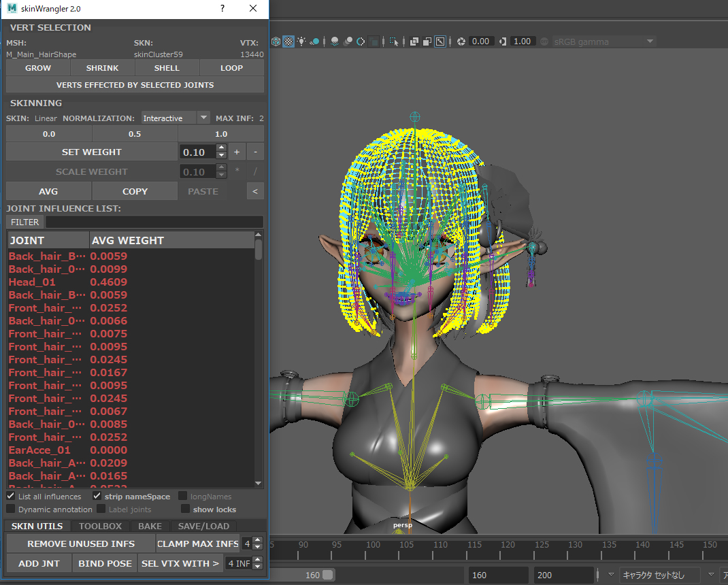Image resolution: width=728 pixels, height=585 pixels.
Task: Uncheck the strip nameSpace checkbox
Action: tap(97, 496)
